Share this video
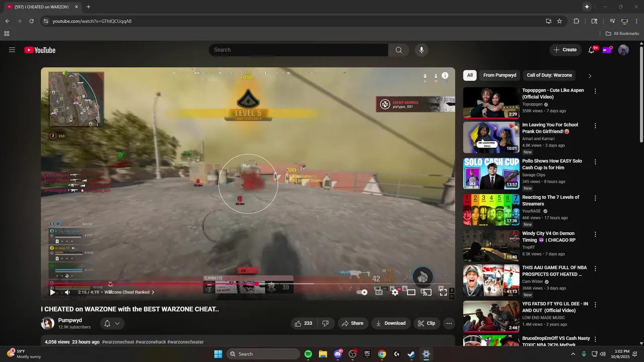This screenshot has height=362, width=644. pyautogui.click(x=352, y=323)
